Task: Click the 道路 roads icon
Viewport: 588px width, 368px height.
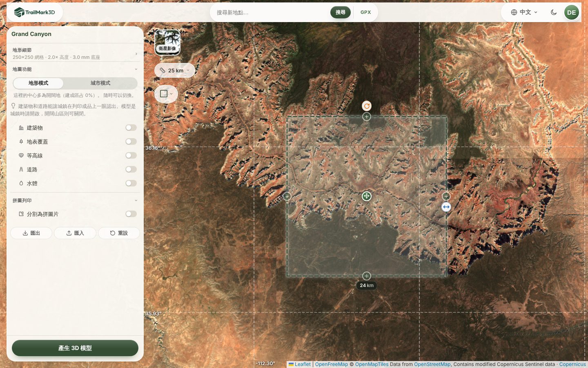Action: point(21,170)
